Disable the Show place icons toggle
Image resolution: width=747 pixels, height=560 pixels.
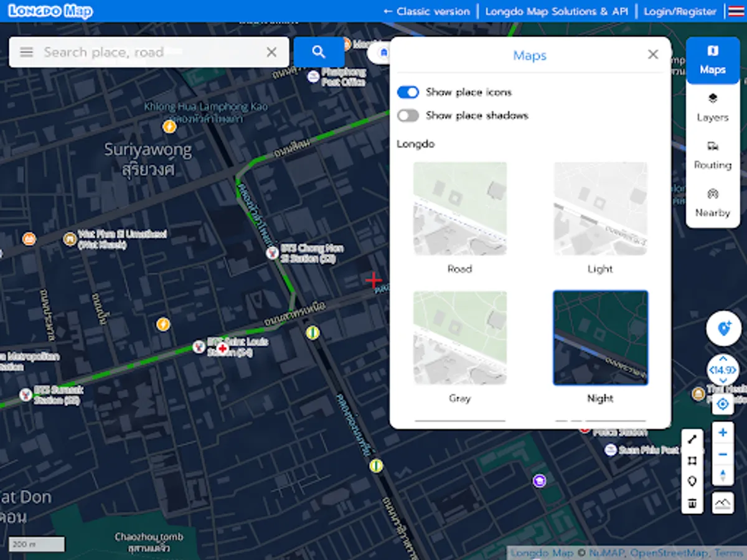pos(408,91)
